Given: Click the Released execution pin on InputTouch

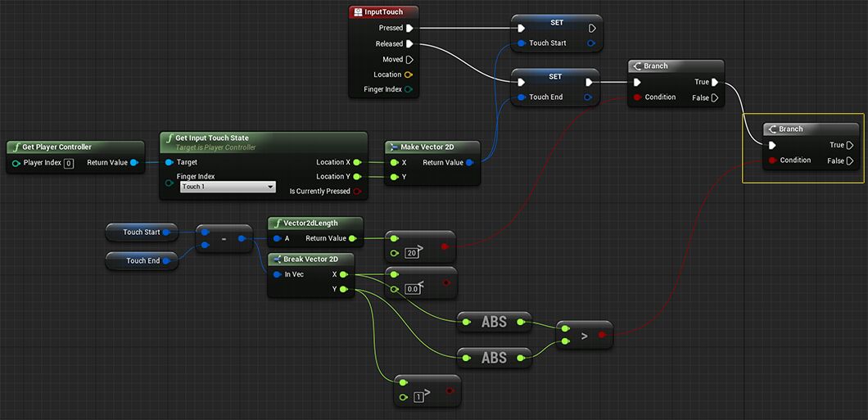Looking at the screenshot, I should 409,43.
